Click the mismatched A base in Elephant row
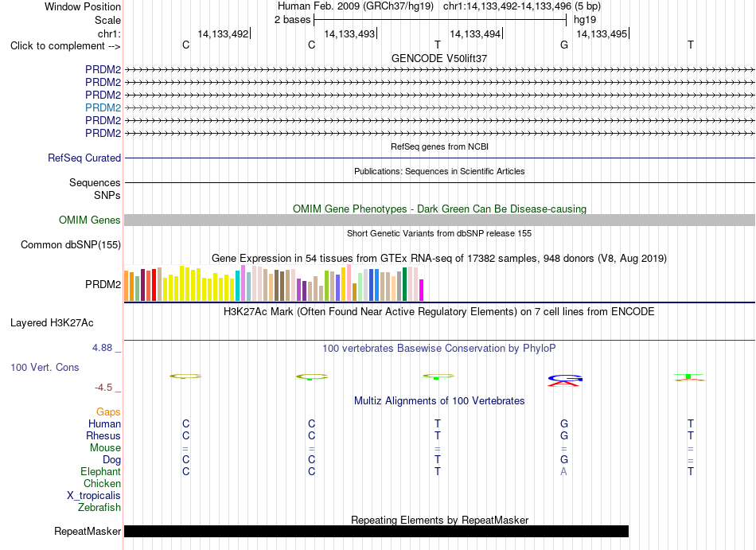The width and height of the screenshot is (756, 550). pos(563,471)
